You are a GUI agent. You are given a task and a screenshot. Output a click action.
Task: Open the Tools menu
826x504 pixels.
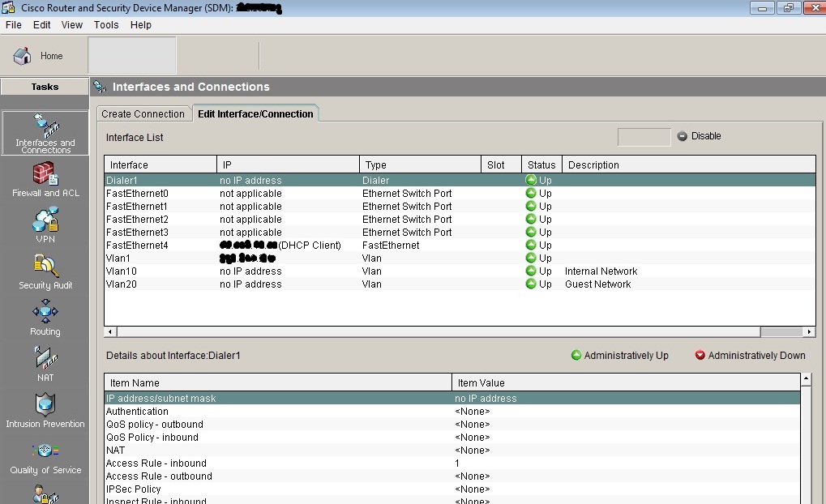tap(106, 25)
